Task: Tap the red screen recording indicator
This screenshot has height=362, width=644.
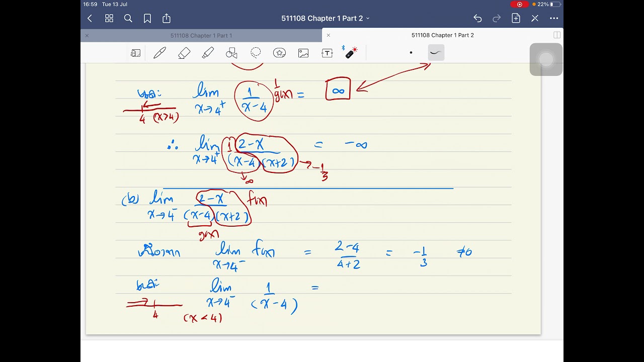Action: tap(520, 4)
